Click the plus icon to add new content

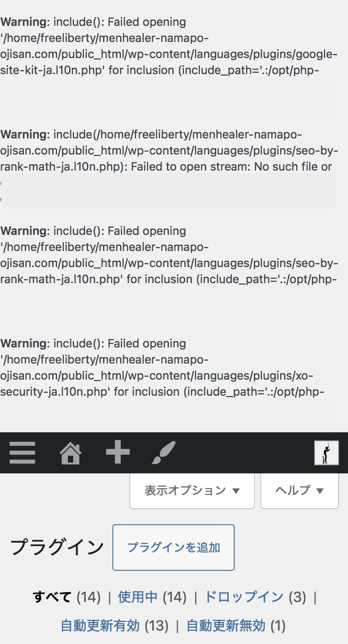pos(118,452)
